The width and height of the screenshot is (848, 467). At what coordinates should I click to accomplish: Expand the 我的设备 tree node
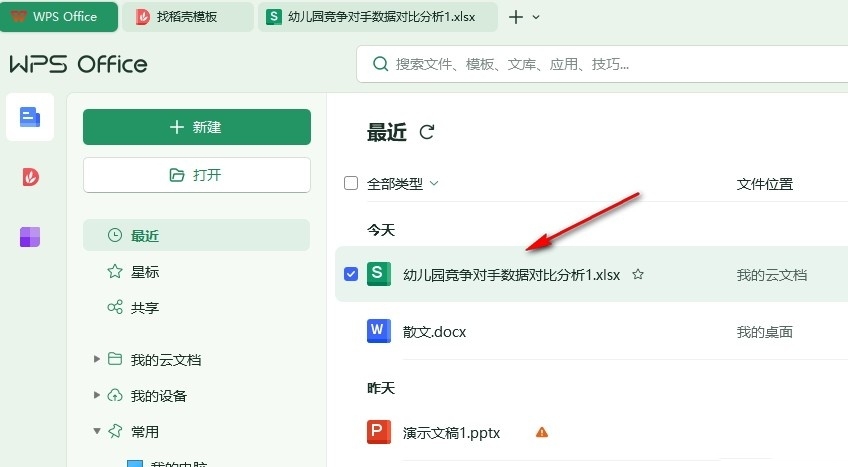[x=97, y=395]
